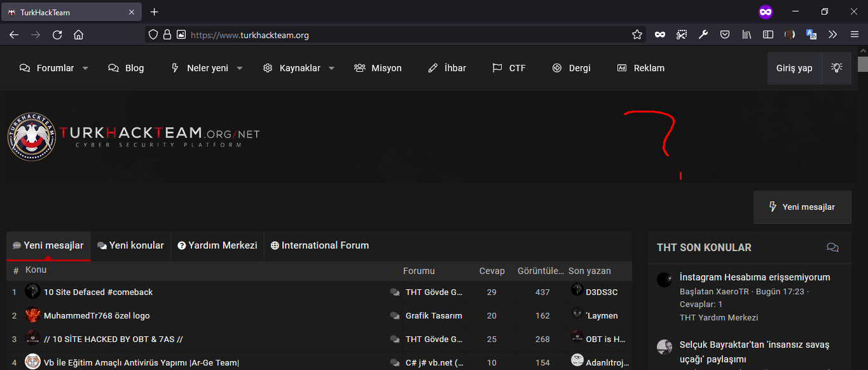Click the Yeni mesajlar button
The image size is (868, 370).
802,207
